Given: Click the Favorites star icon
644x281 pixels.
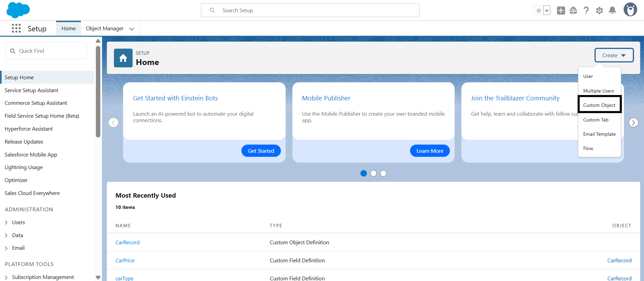Looking at the screenshot, I should [539, 11].
